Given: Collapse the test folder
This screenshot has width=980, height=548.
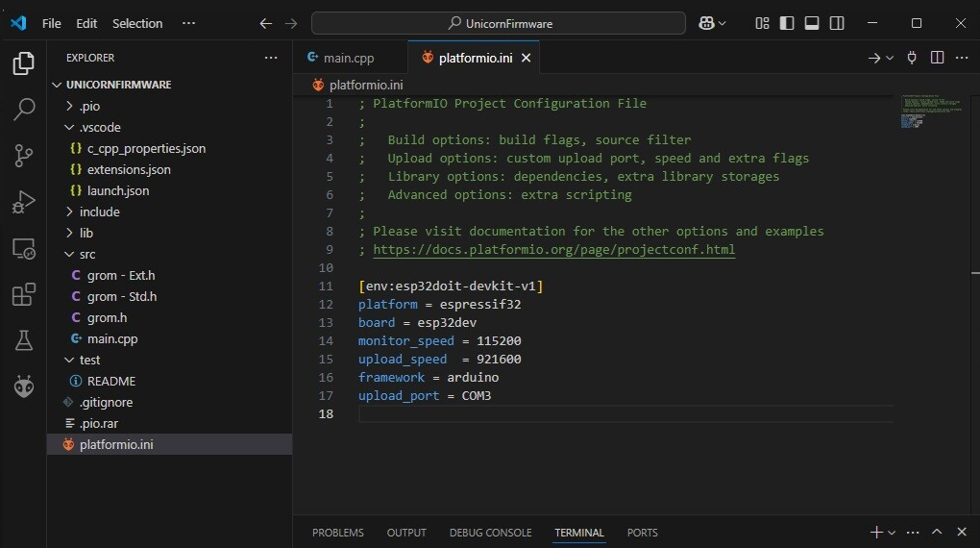Looking at the screenshot, I should click(169, 361).
